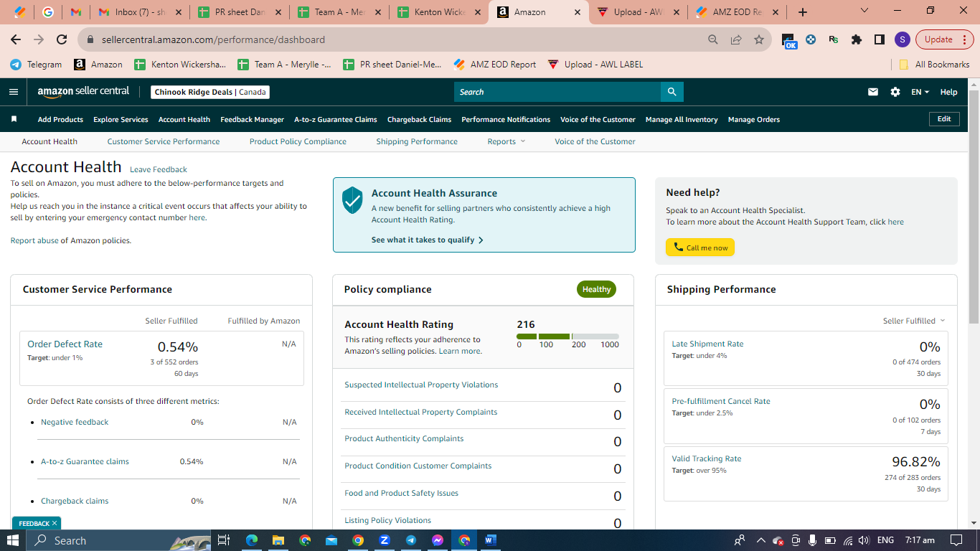Image resolution: width=980 pixels, height=551 pixels.
Task: Show hidden system tray icons
Action: point(760,540)
